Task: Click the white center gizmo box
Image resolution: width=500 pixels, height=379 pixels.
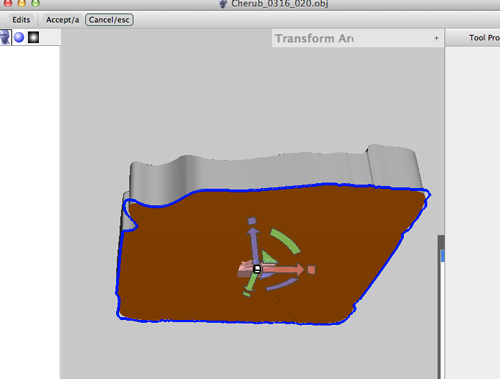Action: tap(257, 269)
